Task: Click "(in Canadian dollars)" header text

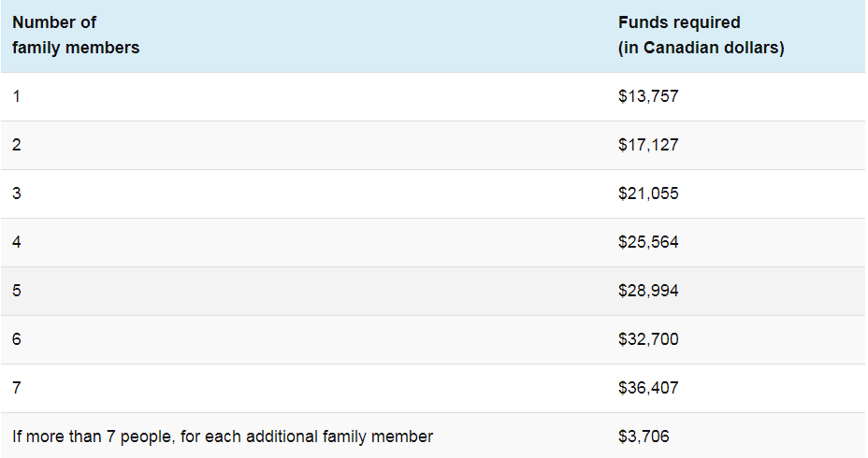Action: tap(702, 48)
